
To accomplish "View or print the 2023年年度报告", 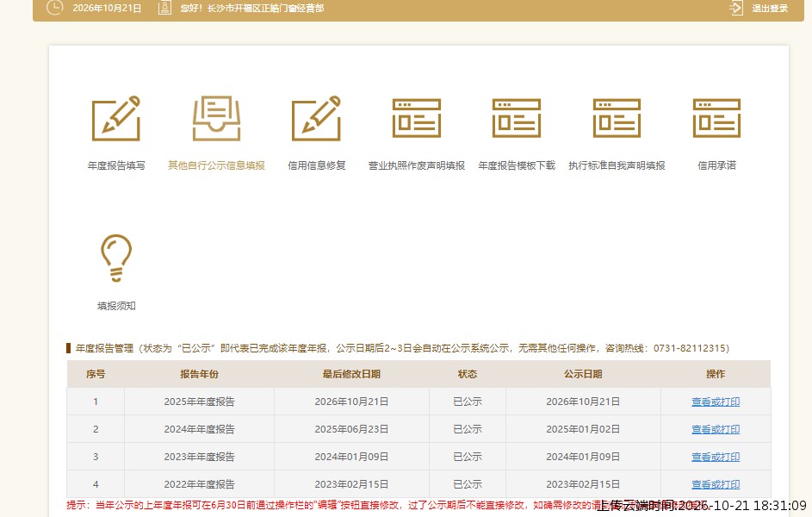I will tap(716, 457).
